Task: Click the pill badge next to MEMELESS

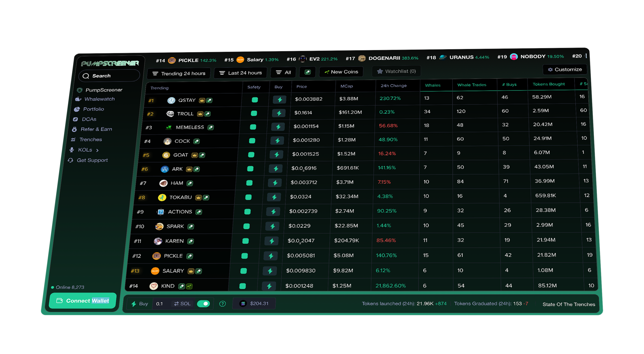Action: tap(210, 127)
